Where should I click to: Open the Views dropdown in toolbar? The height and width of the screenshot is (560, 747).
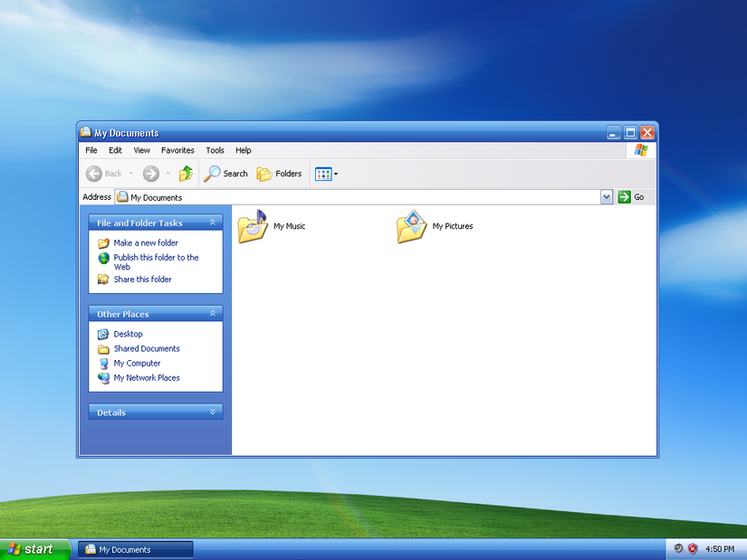pos(326,174)
